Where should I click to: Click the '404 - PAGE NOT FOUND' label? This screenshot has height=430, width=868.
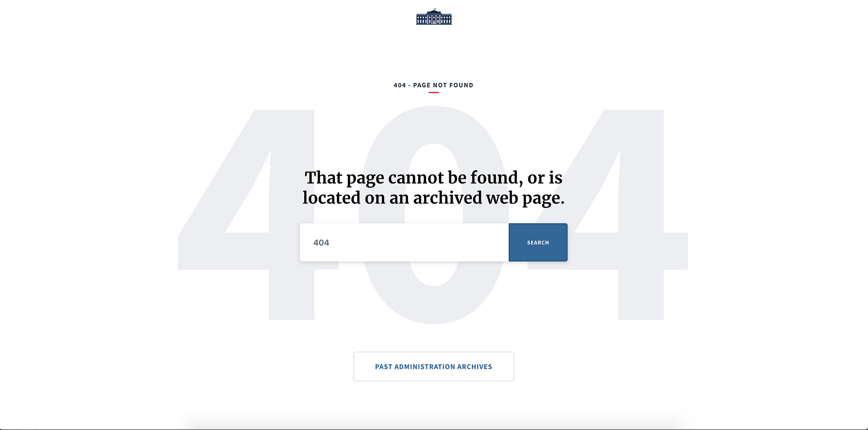coord(434,85)
